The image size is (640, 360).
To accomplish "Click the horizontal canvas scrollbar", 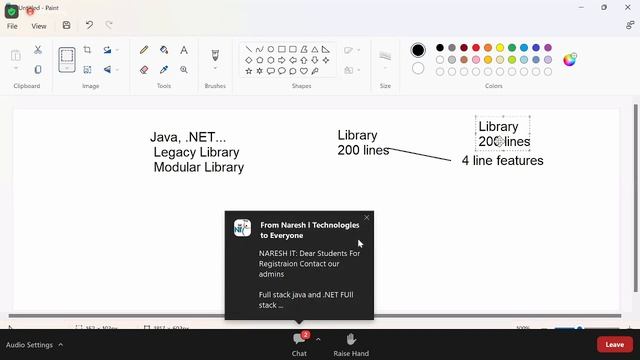I will pyautogui.click(x=315, y=316).
